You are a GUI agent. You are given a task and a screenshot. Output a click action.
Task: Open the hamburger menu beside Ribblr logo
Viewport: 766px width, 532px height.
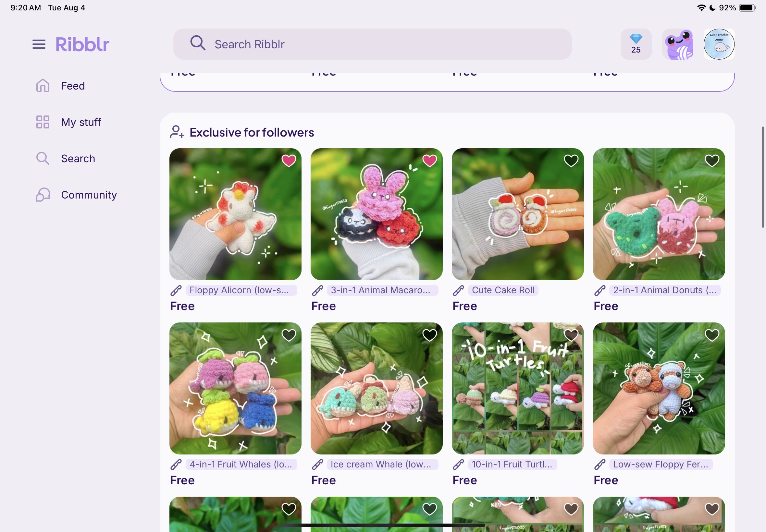tap(39, 44)
